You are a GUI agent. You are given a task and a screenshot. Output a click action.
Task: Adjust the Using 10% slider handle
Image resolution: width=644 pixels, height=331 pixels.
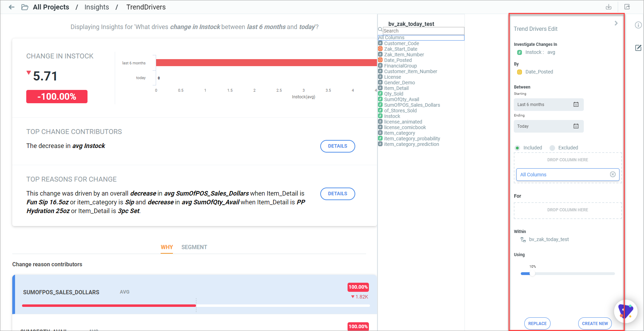coord(532,274)
